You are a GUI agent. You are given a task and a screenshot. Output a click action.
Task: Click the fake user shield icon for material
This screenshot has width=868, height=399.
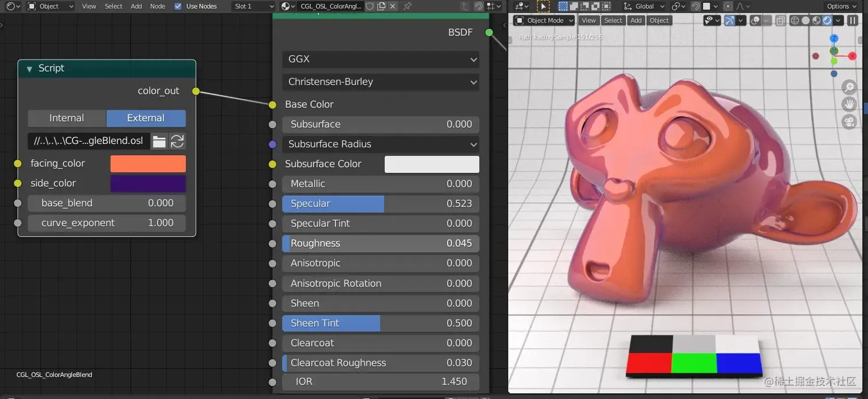coord(370,6)
